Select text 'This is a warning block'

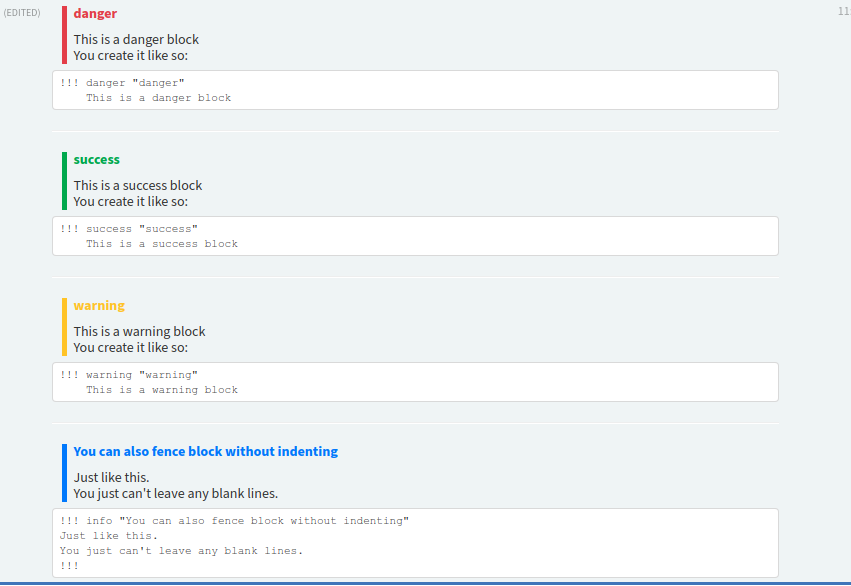point(139,332)
